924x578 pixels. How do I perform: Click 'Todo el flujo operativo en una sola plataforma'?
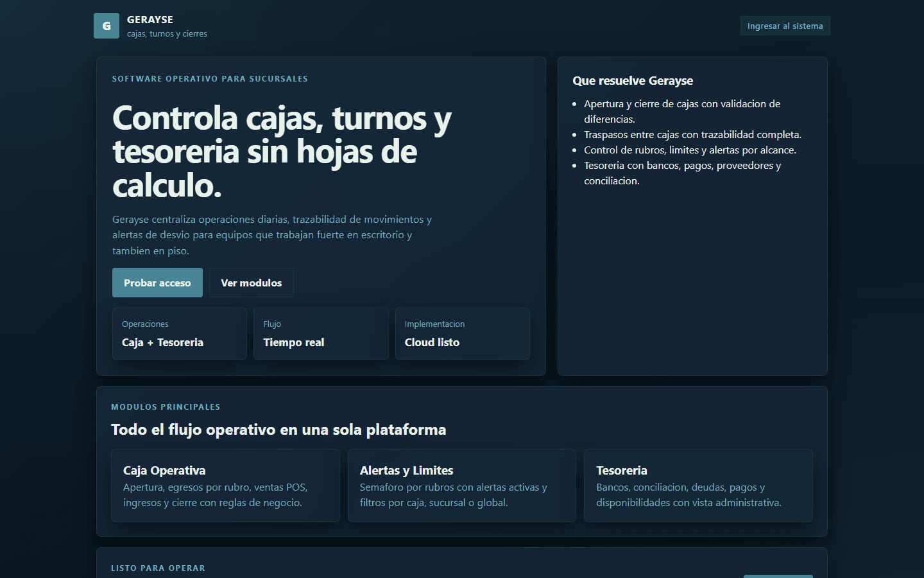[278, 429]
